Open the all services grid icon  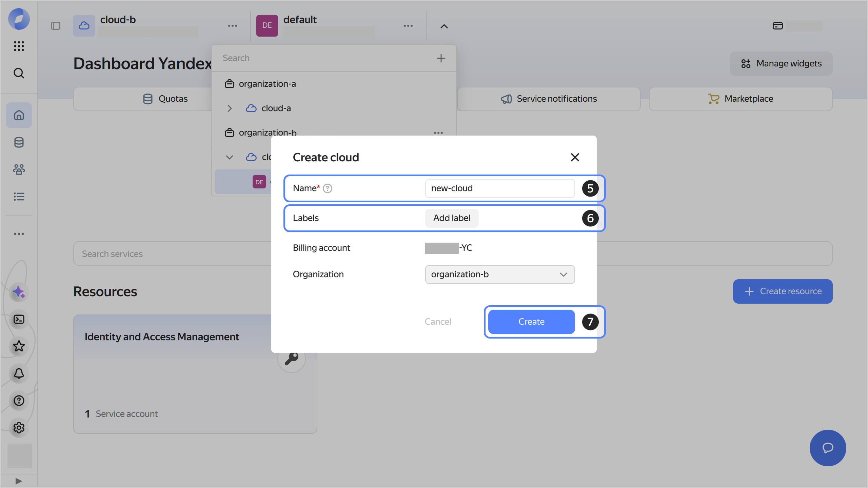[x=19, y=46]
